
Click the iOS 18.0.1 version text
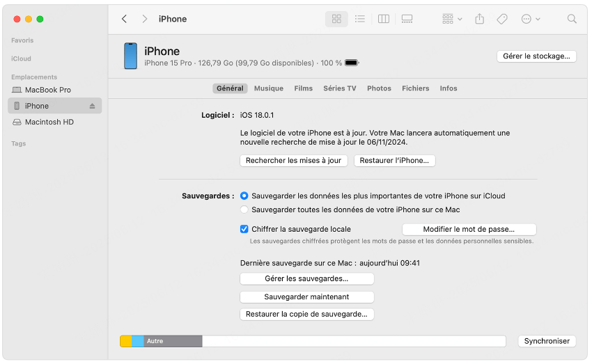(x=257, y=115)
